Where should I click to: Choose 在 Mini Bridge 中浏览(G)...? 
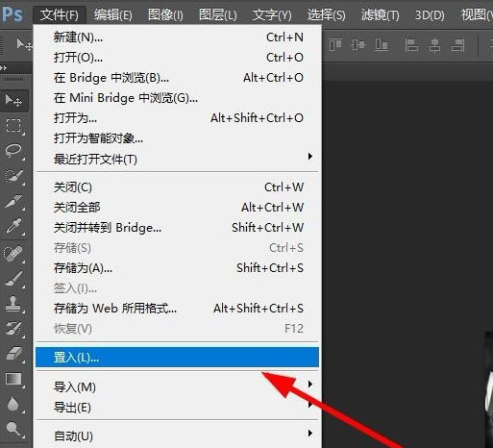pos(177,98)
